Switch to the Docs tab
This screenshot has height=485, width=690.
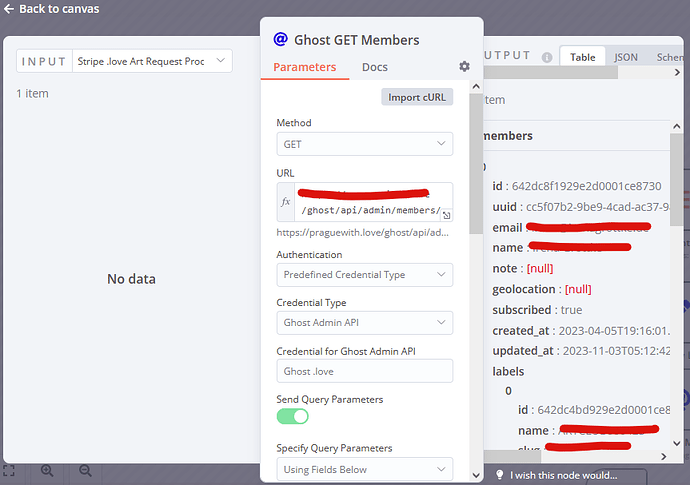(375, 67)
